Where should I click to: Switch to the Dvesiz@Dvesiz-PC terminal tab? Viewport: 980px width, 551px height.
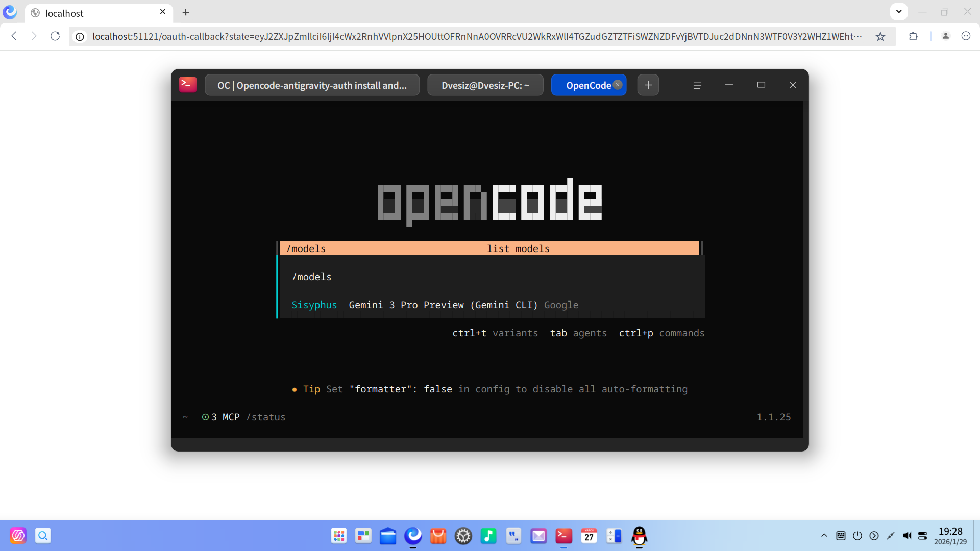485,85
